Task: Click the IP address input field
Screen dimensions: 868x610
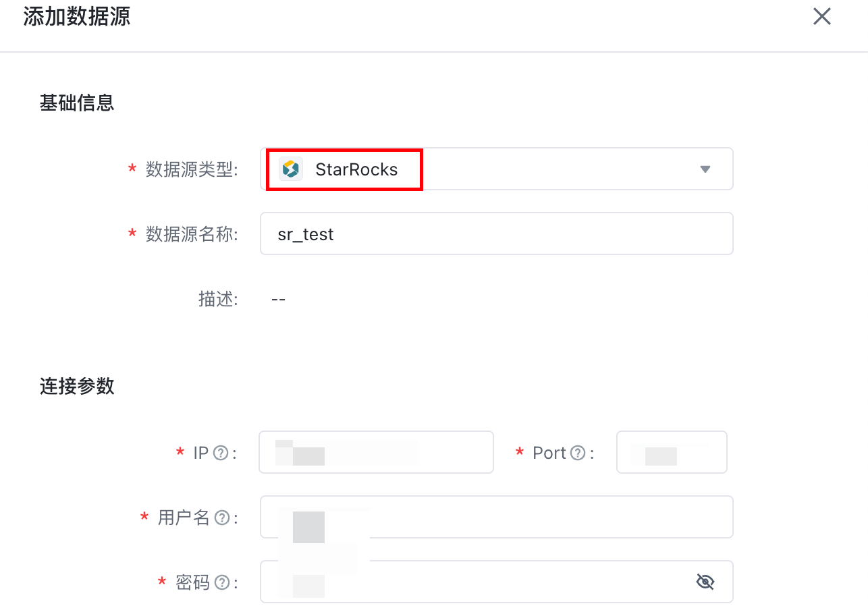Action: (x=376, y=452)
